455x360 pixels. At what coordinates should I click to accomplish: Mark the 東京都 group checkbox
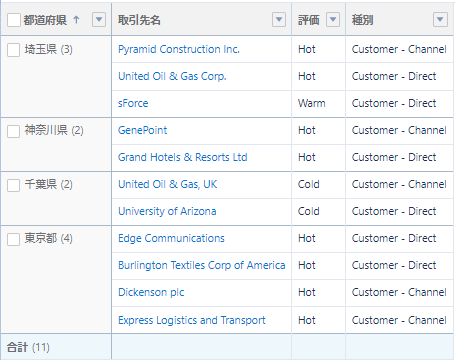[x=13, y=239]
